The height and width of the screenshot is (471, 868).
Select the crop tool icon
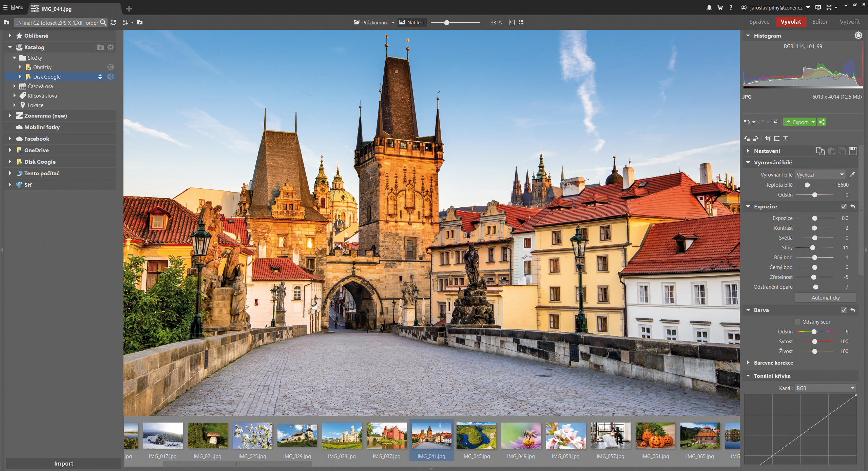pyautogui.click(x=768, y=138)
